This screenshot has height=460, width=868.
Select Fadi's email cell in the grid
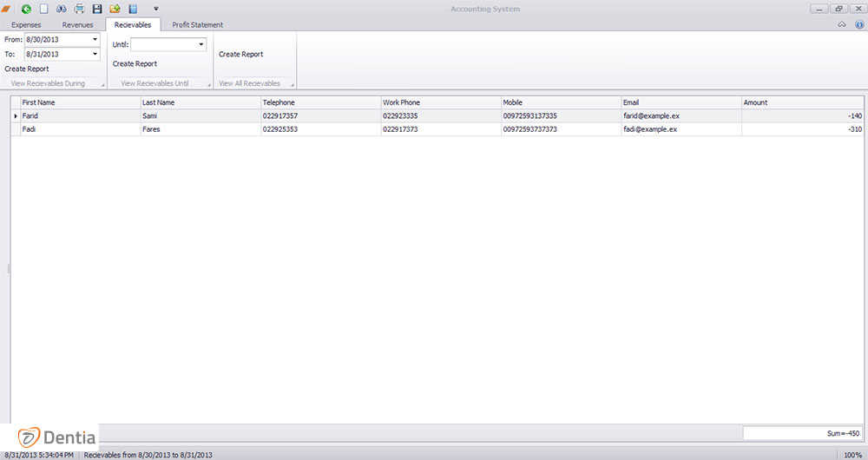681,129
